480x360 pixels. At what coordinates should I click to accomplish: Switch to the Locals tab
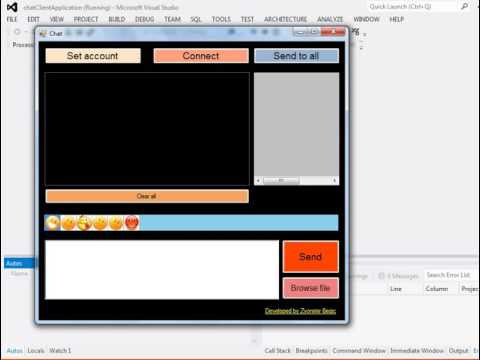pos(36,351)
